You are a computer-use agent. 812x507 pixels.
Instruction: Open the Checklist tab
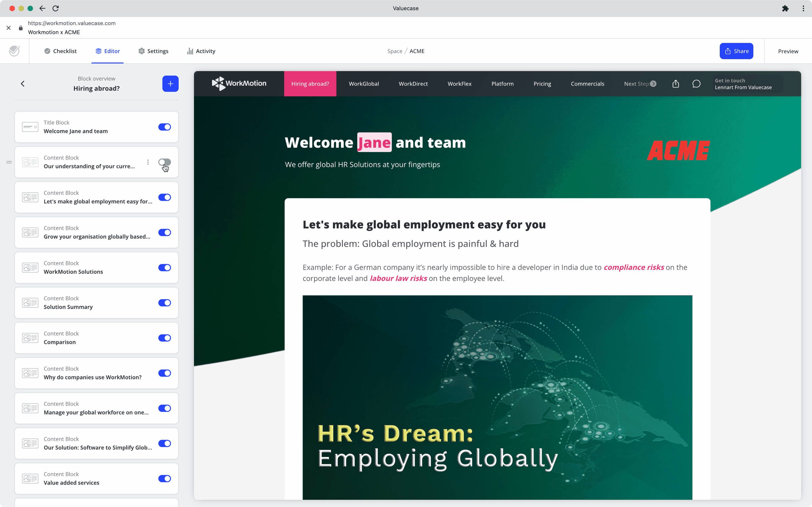[x=60, y=51]
